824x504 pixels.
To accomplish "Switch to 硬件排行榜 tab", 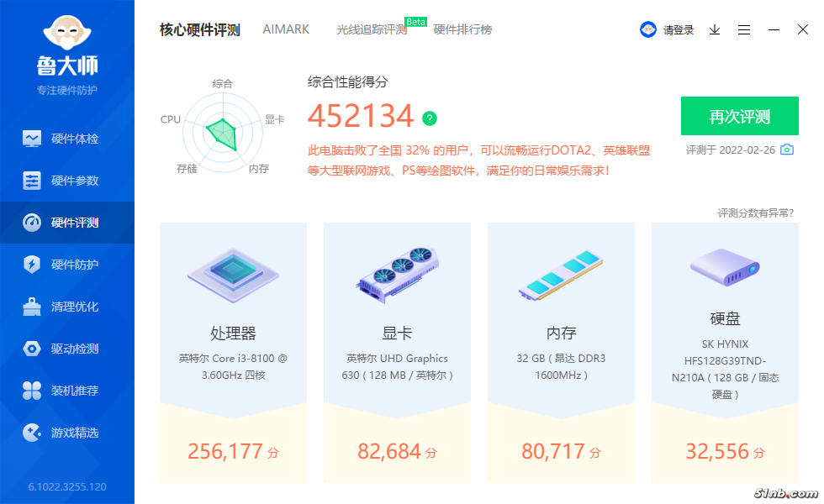I will pos(462,30).
